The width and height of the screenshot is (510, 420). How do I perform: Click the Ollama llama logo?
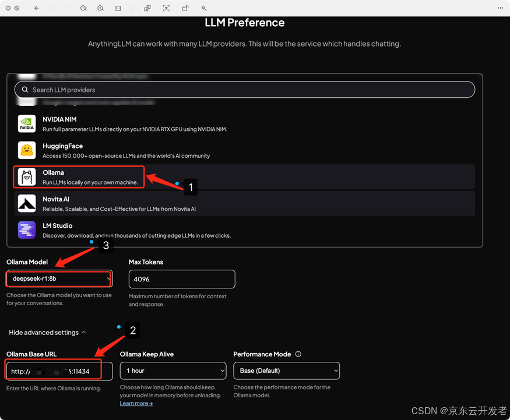click(27, 177)
